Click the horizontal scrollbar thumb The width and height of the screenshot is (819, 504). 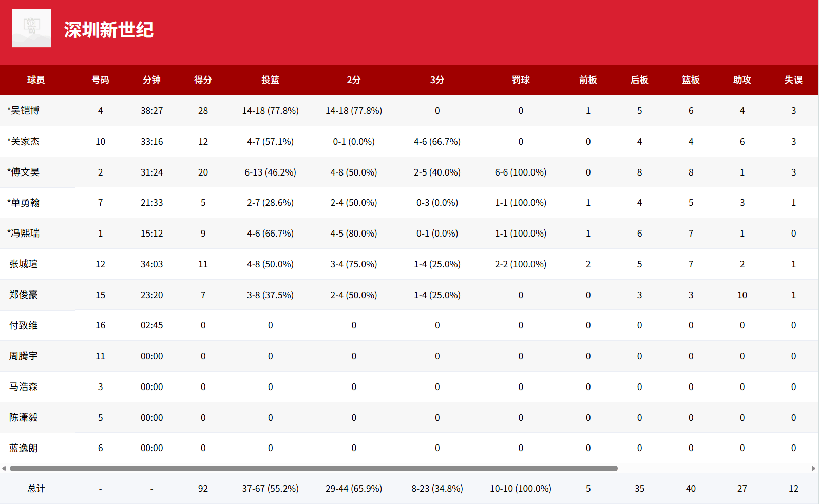[313, 468]
